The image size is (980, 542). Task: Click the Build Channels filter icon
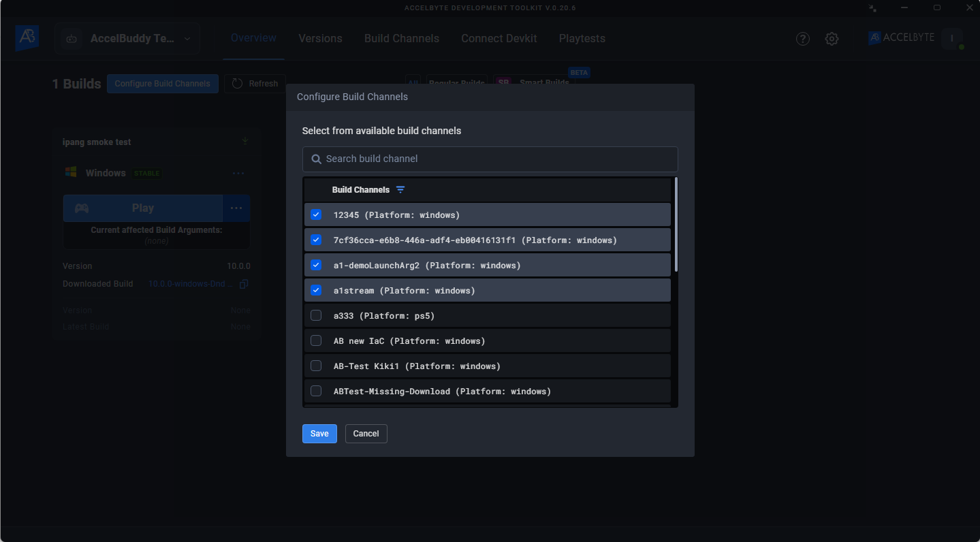(400, 190)
